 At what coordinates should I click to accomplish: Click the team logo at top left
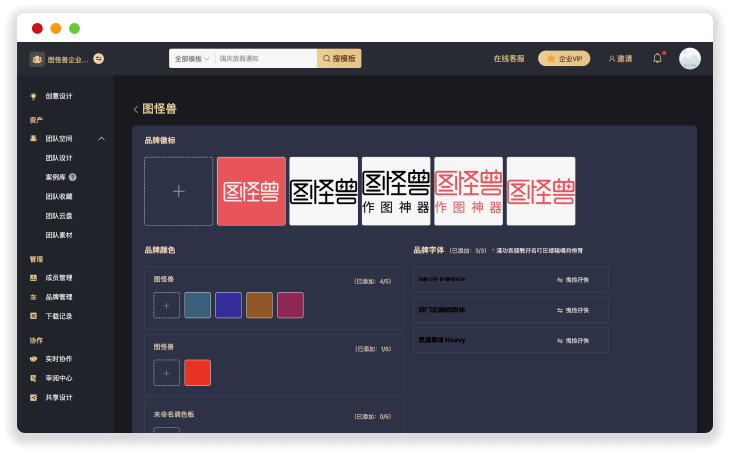(x=37, y=59)
